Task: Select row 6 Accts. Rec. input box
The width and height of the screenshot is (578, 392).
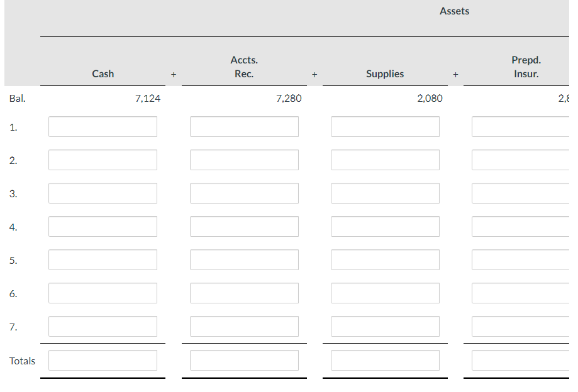Action: pyautogui.click(x=244, y=293)
